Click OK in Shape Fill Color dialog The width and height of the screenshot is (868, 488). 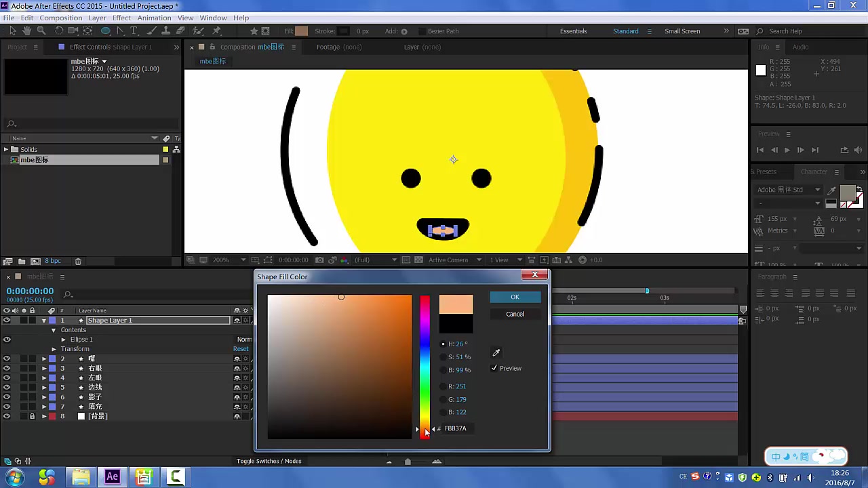pos(515,297)
